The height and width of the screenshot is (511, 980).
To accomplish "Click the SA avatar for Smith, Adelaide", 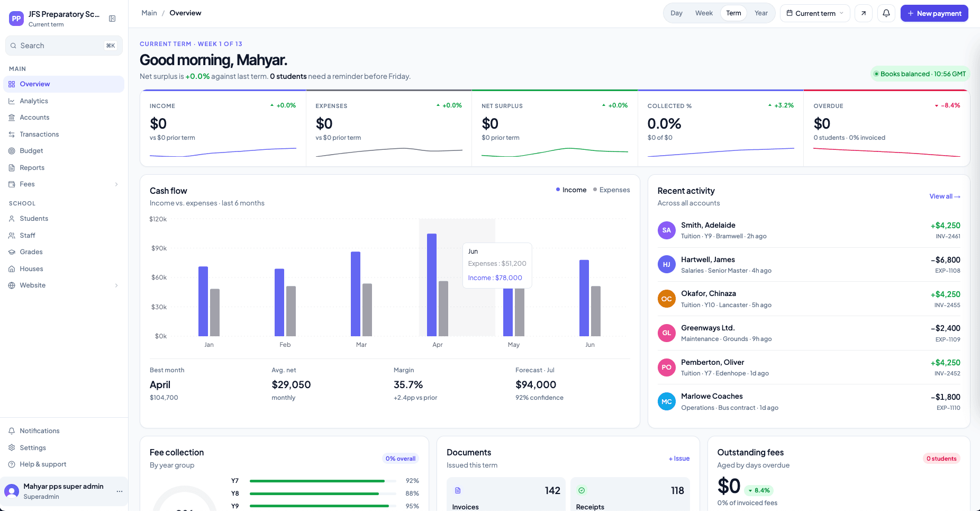I will point(667,230).
